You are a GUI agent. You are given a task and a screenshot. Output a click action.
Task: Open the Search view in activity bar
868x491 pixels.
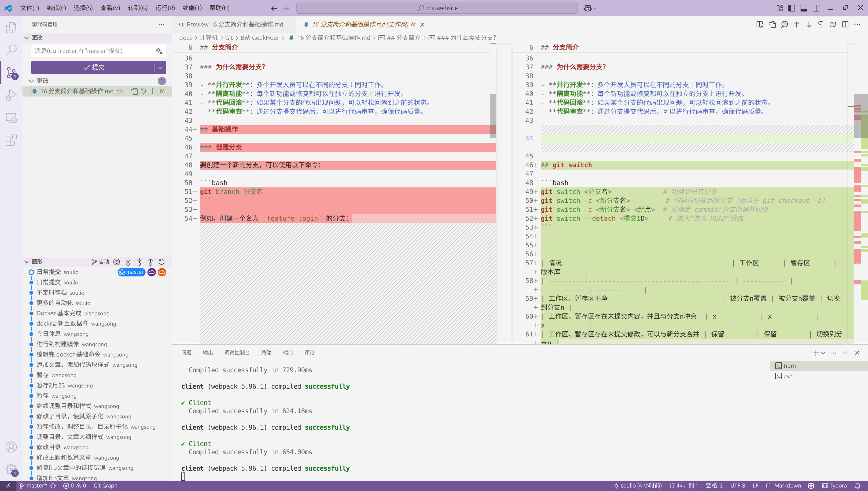(x=11, y=50)
